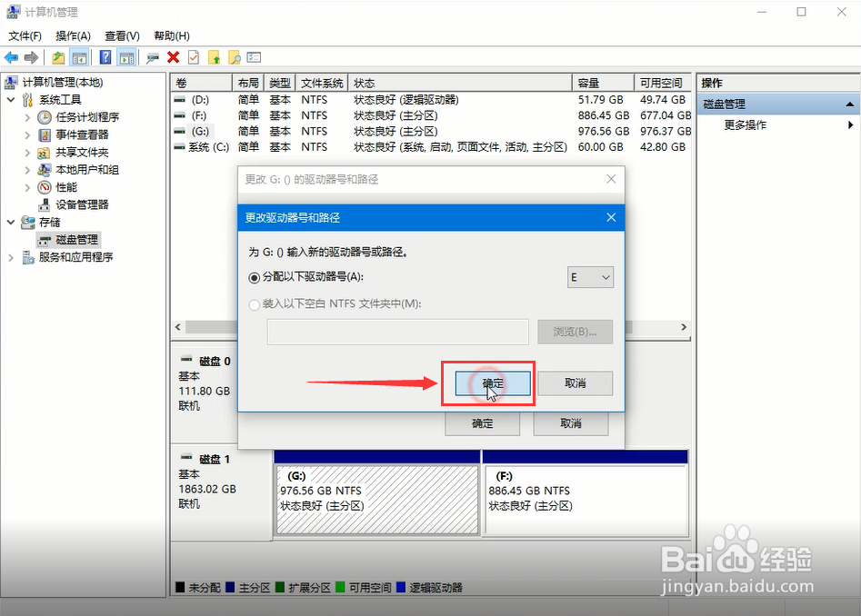Open help via the blue question mark icon
The height and width of the screenshot is (616, 861).
[105, 56]
